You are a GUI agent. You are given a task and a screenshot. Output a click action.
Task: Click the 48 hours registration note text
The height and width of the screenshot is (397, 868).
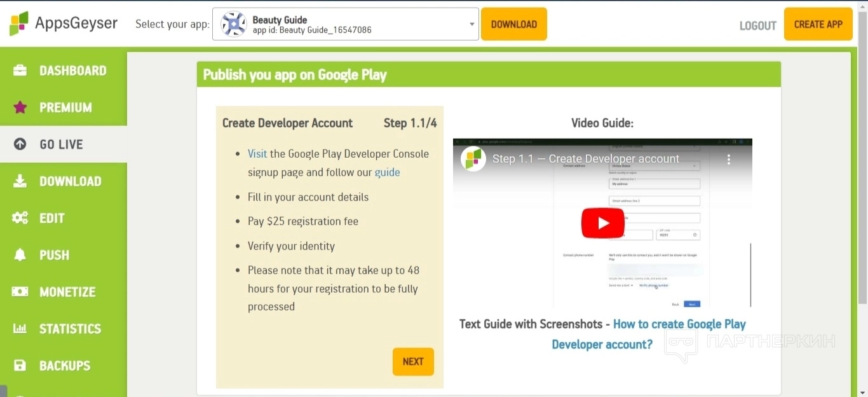click(334, 288)
